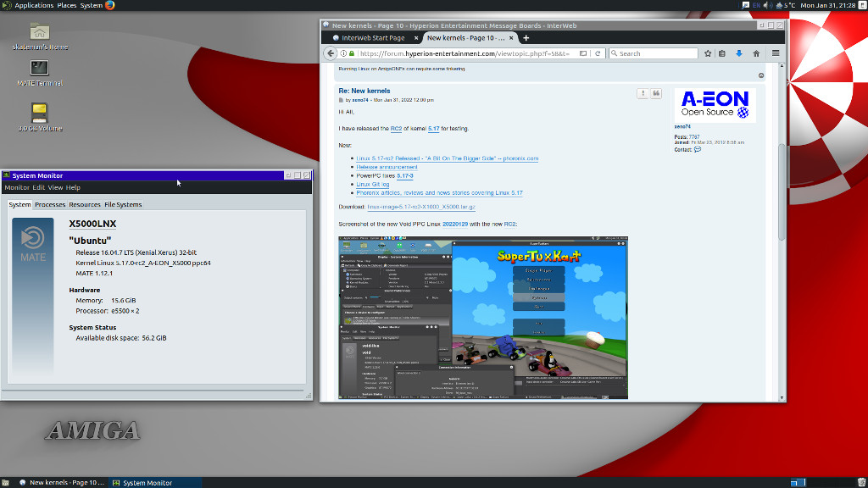Switch to the File Systems tab
The width and height of the screenshot is (868, 488).
(x=123, y=204)
